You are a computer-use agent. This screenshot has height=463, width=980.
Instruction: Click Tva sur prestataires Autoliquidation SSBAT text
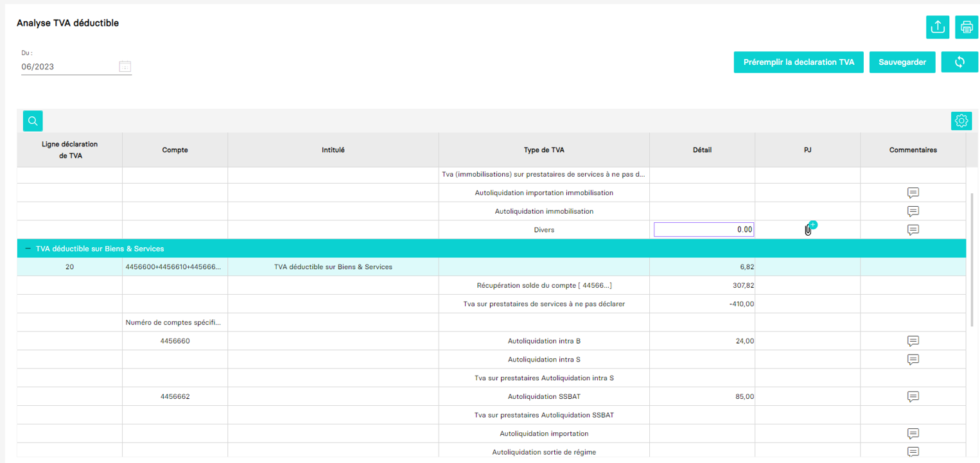545,415
